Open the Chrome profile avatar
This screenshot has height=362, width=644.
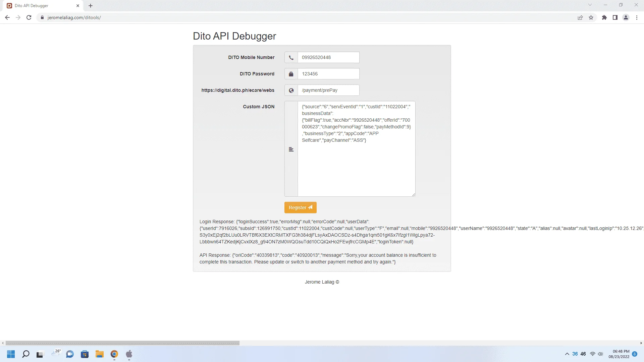point(626,17)
